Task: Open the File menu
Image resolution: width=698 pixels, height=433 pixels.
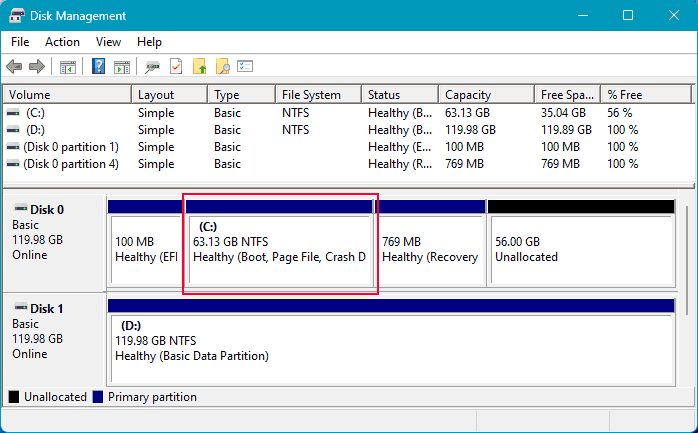Action: click(20, 42)
